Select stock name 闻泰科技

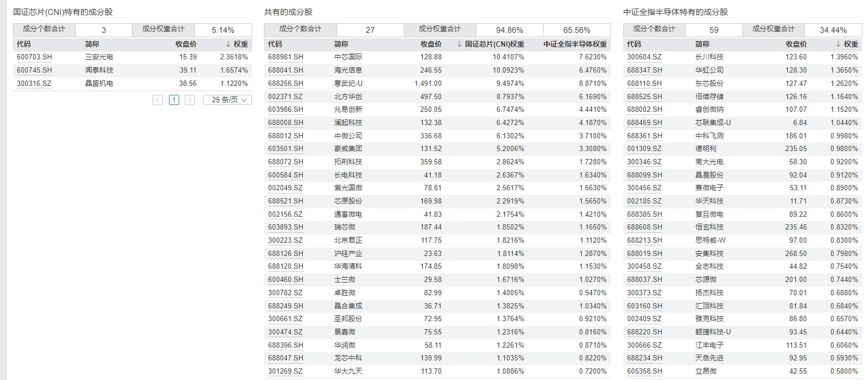click(99, 70)
